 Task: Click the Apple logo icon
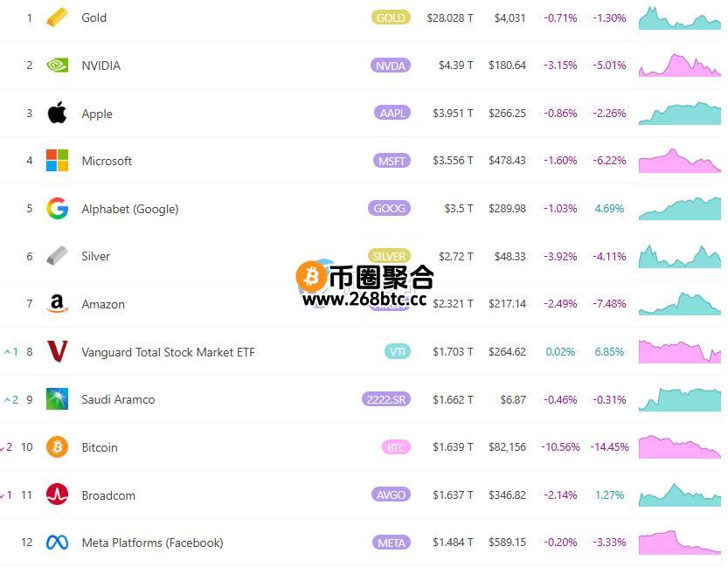(x=57, y=113)
